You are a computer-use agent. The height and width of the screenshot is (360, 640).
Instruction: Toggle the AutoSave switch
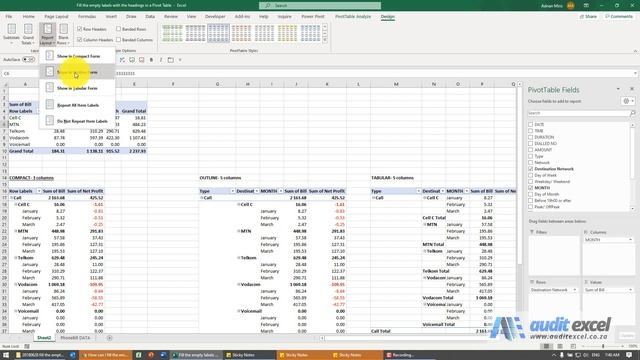point(29,60)
